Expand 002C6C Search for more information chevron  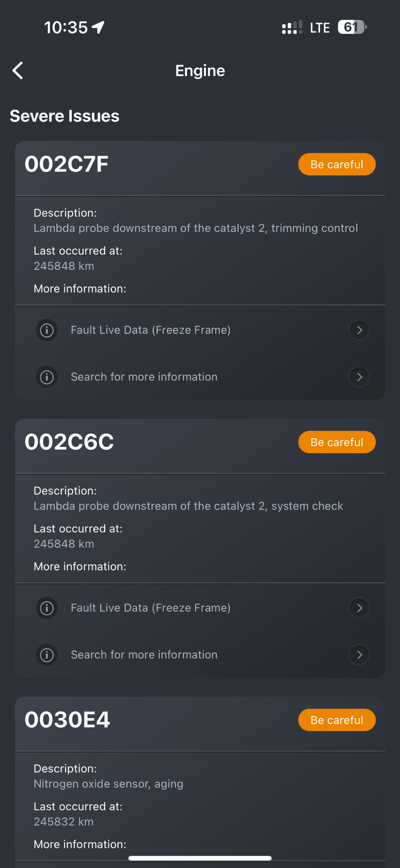click(x=359, y=655)
